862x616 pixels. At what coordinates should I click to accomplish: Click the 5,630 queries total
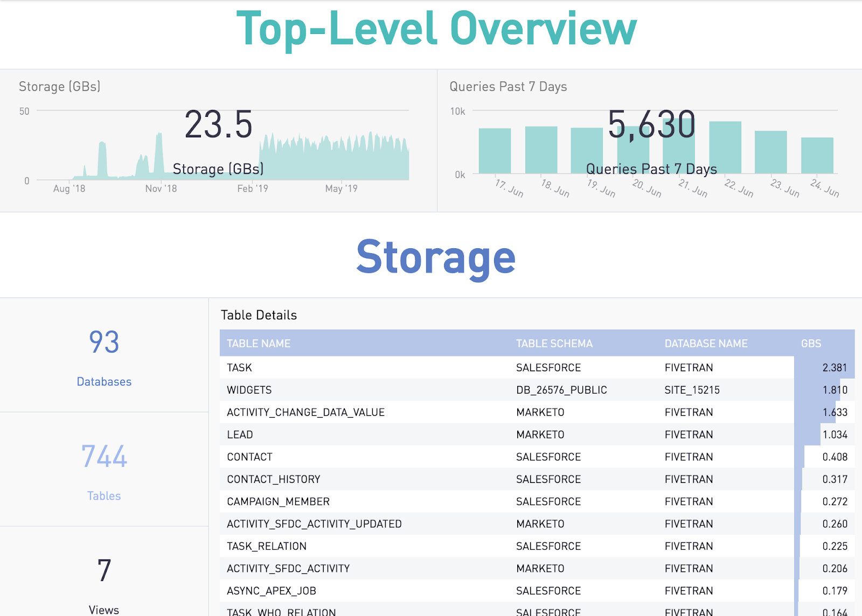[651, 124]
